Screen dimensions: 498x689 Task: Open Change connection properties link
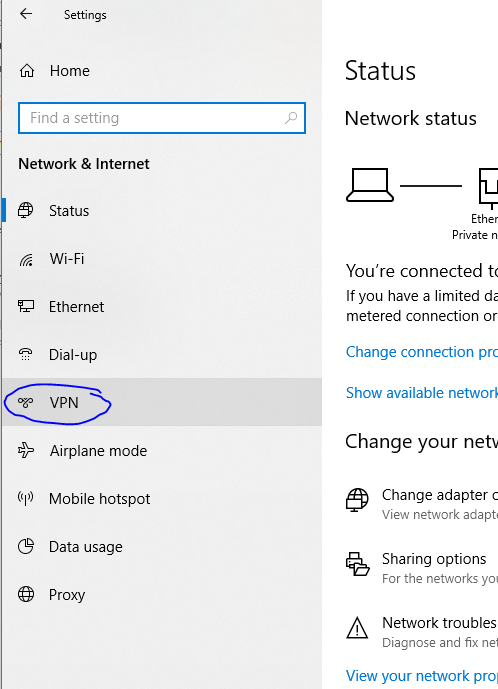(422, 352)
